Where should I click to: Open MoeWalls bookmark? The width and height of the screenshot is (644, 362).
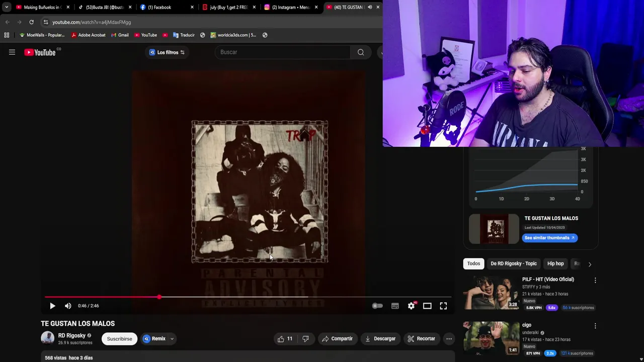coord(42,35)
